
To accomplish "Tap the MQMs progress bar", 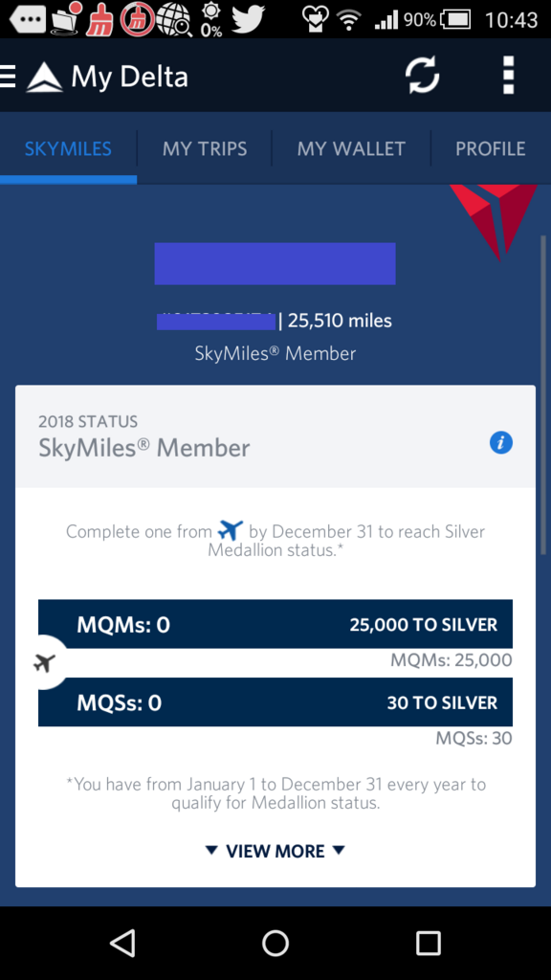I will [275, 624].
